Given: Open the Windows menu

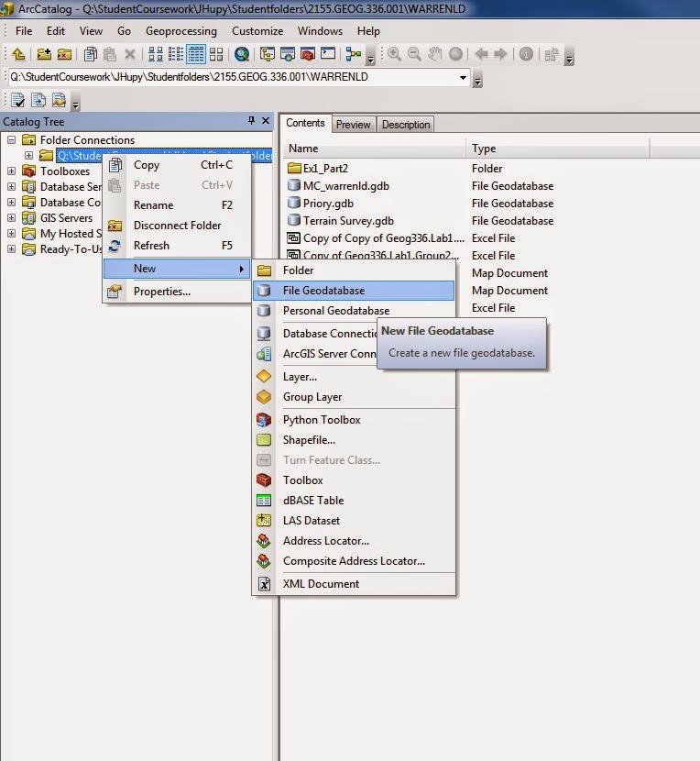Looking at the screenshot, I should (320, 31).
